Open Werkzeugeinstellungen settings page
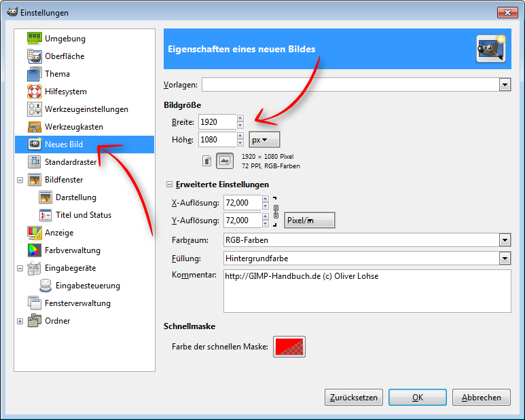The height and width of the screenshot is (420, 525). 86,109
